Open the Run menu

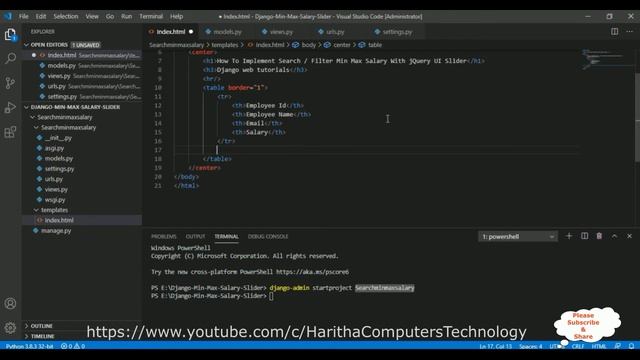point(127,16)
